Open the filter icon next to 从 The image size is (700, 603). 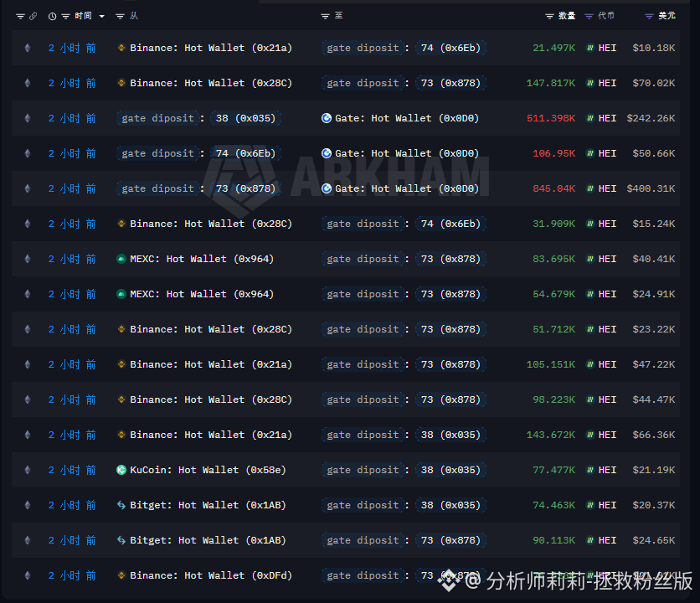[120, 17]
